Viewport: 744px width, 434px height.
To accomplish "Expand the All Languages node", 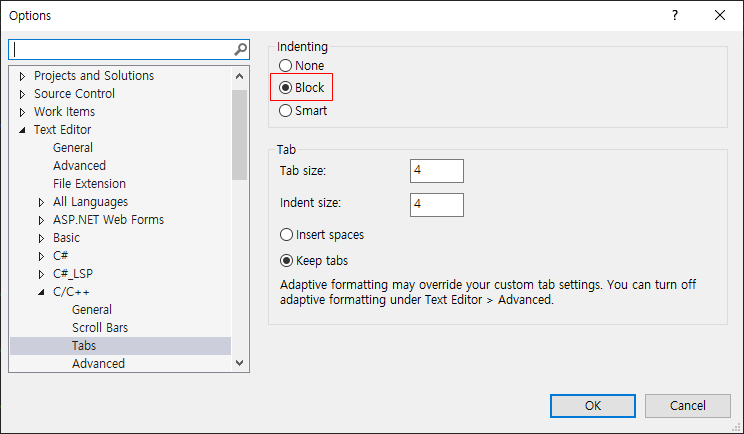I will click(x=41, y=202).
